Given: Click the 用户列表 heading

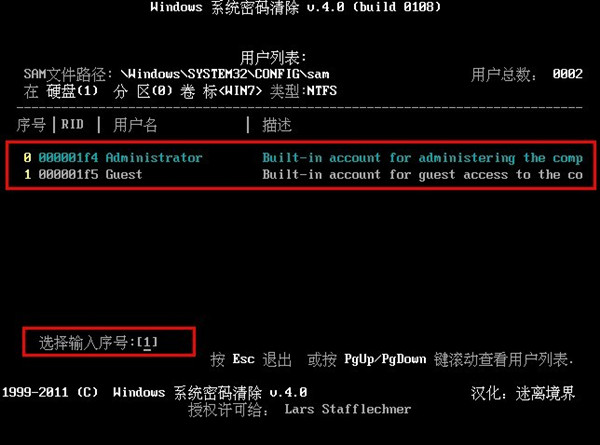Looking at the screenshot, I should (273, 58).
